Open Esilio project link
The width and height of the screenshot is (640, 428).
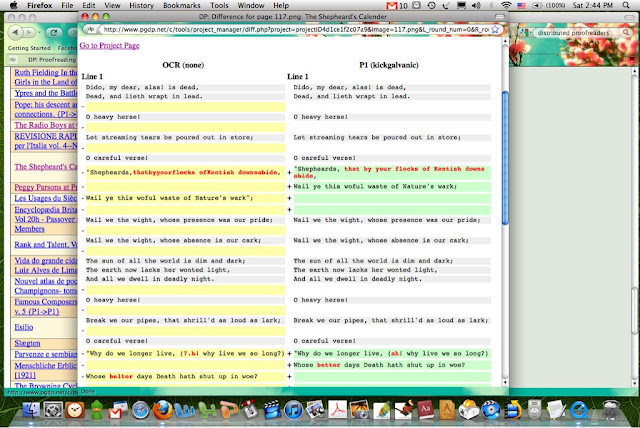tap(24, 327)
